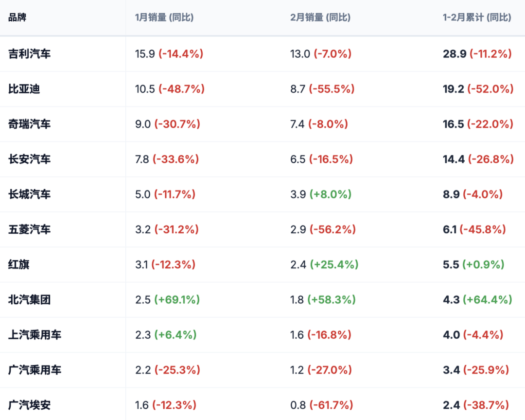
Task: Select the 比亚迪 brand cell
Action: (x=24, y=89)
